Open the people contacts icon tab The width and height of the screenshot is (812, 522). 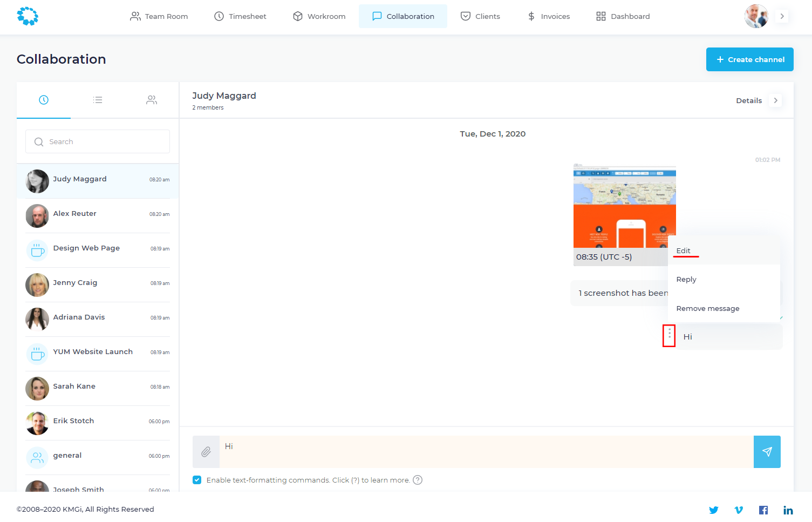click(x=152, y=100)
